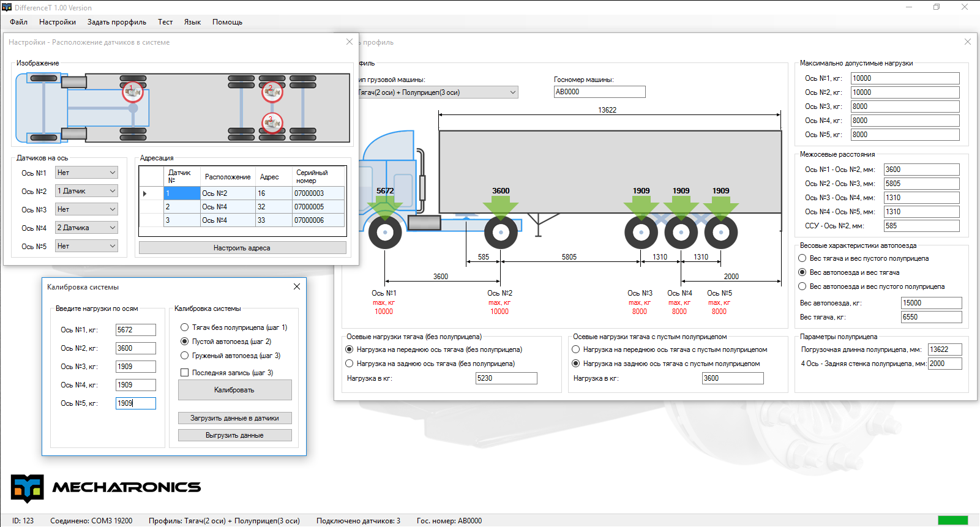This screenshot has width=980, height=527.
Task: Expand the Ось №4 sensor count dropdown
Action: coord(86,228)
